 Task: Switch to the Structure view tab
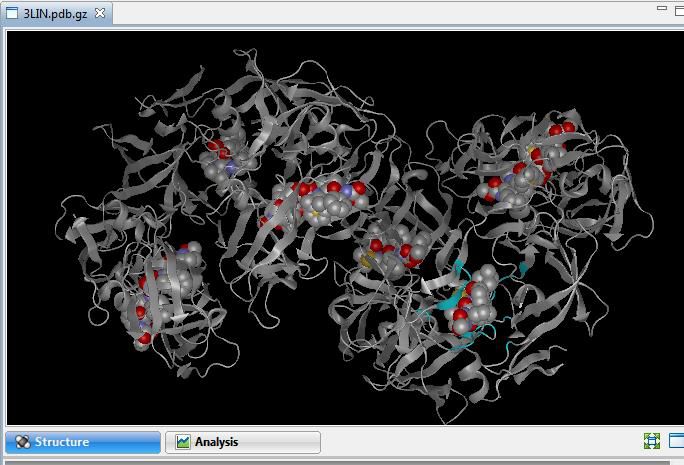[x=82, y=442]
